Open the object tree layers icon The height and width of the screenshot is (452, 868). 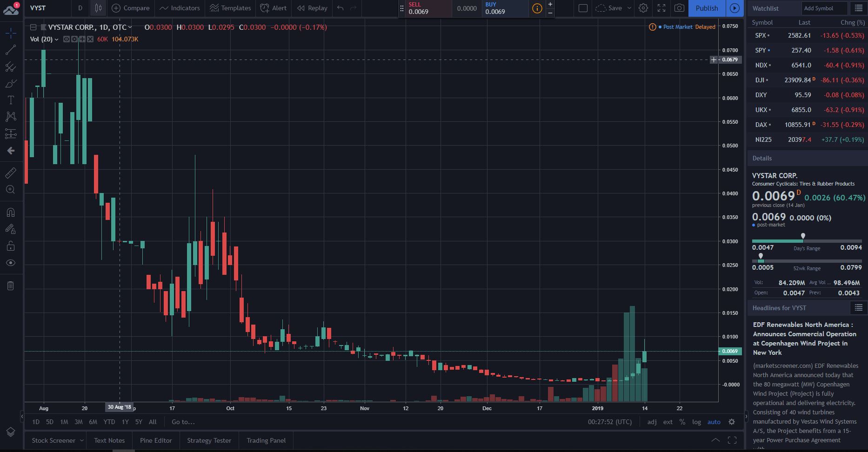coord(11,432)
